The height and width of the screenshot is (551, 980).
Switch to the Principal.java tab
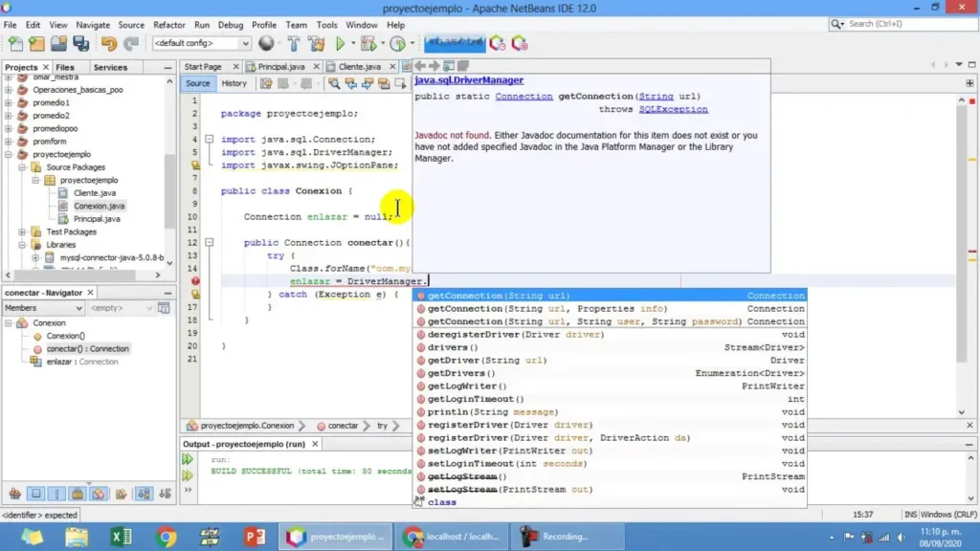click(x=280, y=67)
